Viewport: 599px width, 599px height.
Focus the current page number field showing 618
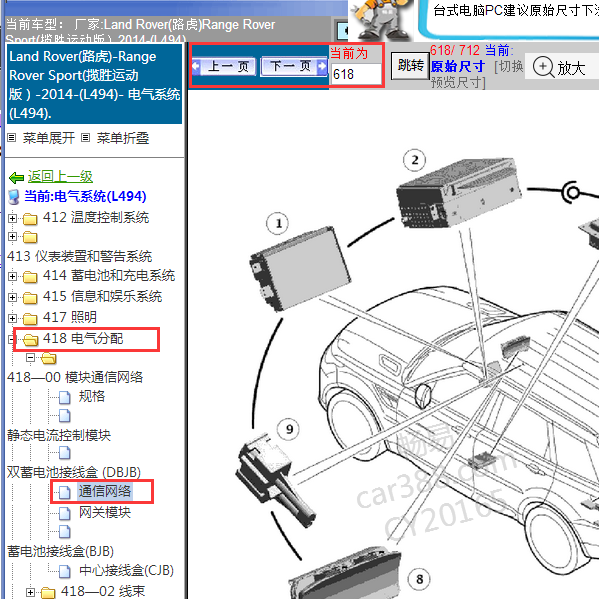[356, 74]
